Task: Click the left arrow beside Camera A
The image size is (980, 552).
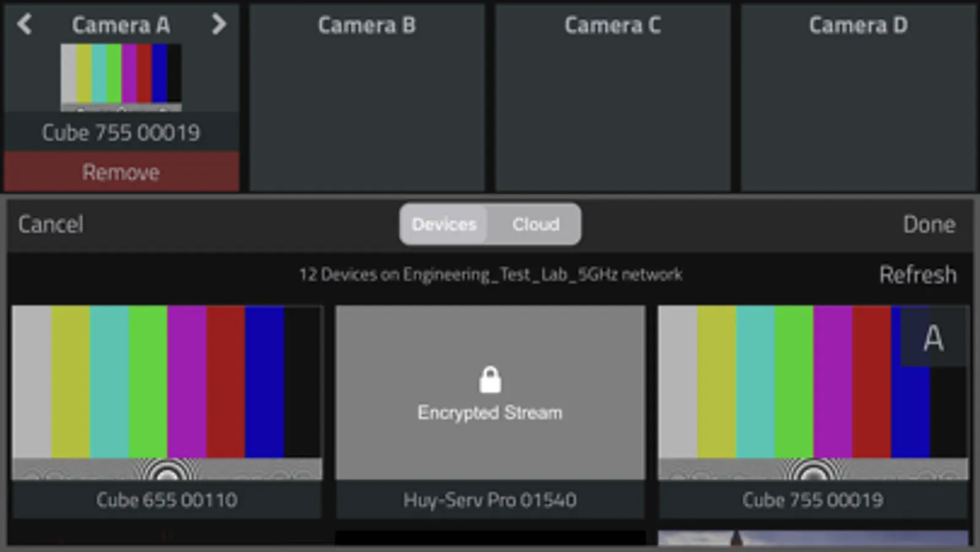Action: (25, 25)
